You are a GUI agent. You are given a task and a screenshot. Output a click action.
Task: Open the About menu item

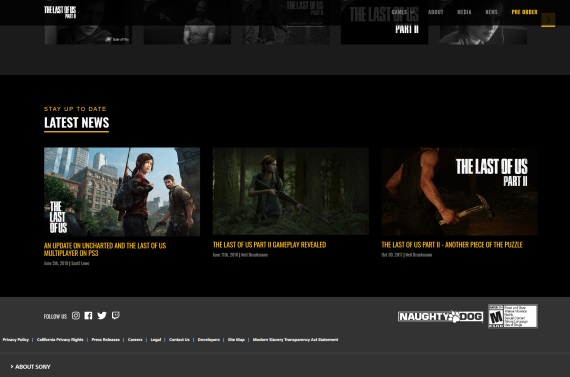pos(435,12)
